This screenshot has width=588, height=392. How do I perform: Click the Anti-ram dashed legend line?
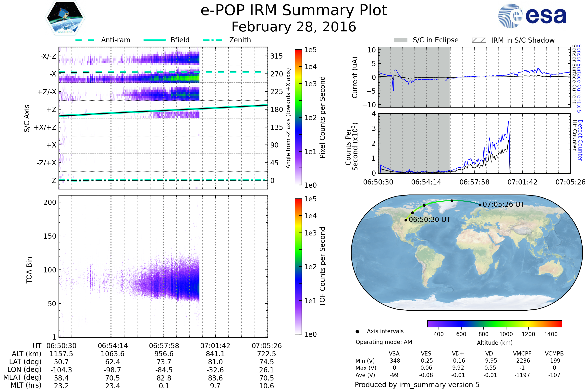(85, 40)
